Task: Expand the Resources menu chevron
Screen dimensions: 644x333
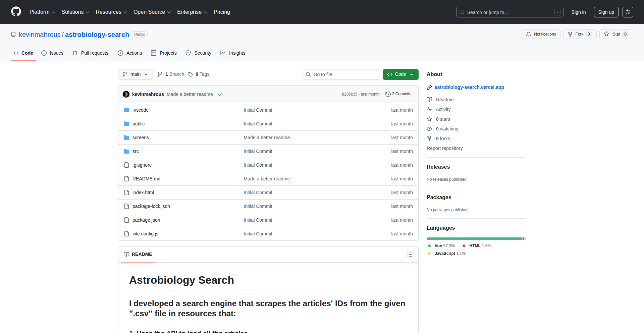Action: 125,12
